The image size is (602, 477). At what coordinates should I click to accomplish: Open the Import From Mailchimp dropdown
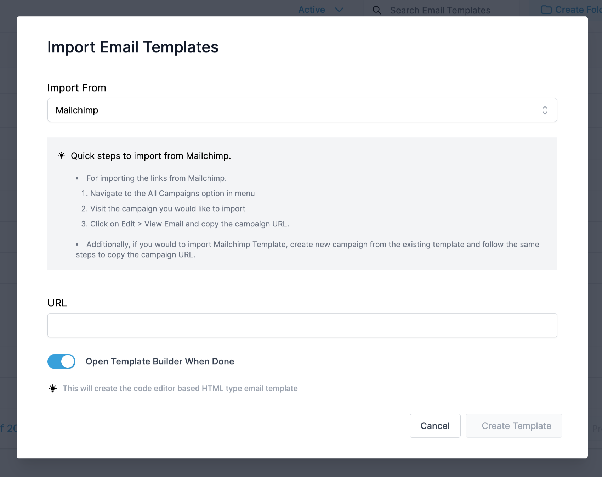[302, 110]
